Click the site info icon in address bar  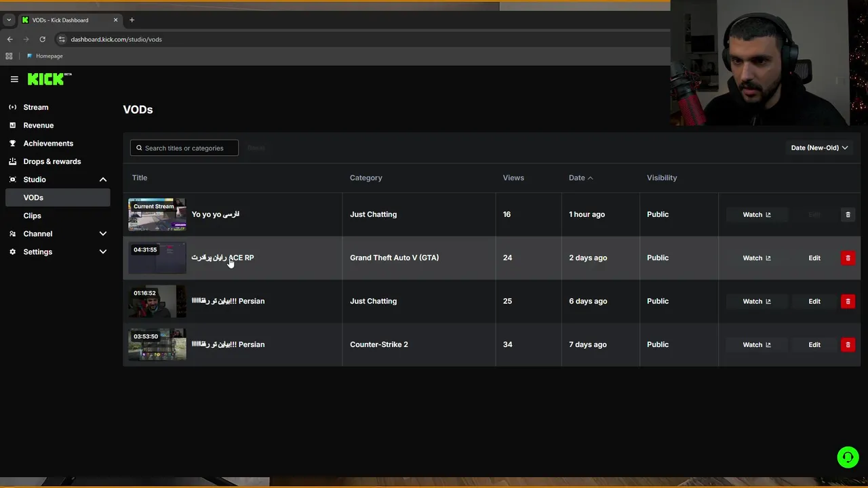pos(62,39)
